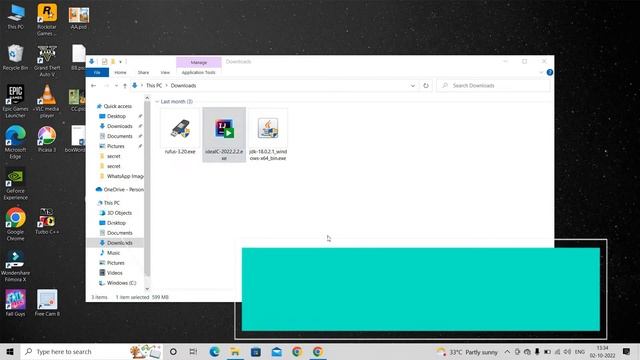Open the Share ribbon tab

143,73
